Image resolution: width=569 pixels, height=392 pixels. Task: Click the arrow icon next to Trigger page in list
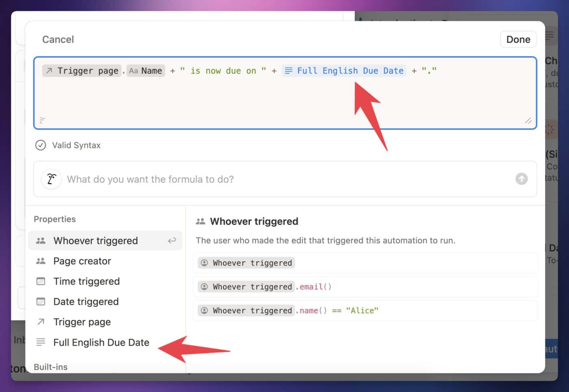click(41, 322)
